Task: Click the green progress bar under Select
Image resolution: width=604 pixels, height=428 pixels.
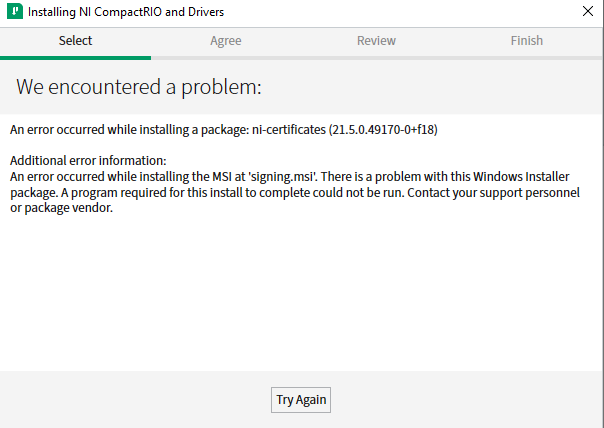Action: (x=76, y=58)
